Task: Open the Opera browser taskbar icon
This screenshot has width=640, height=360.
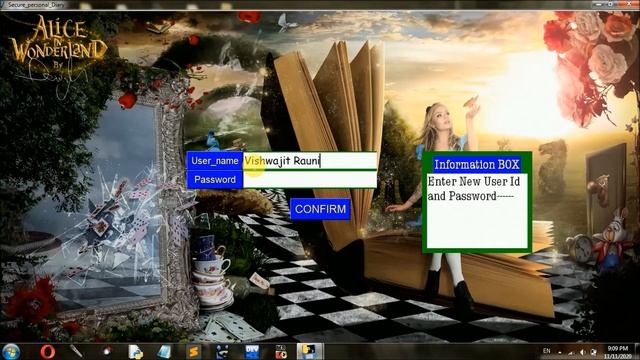Action: click(47, 351)
